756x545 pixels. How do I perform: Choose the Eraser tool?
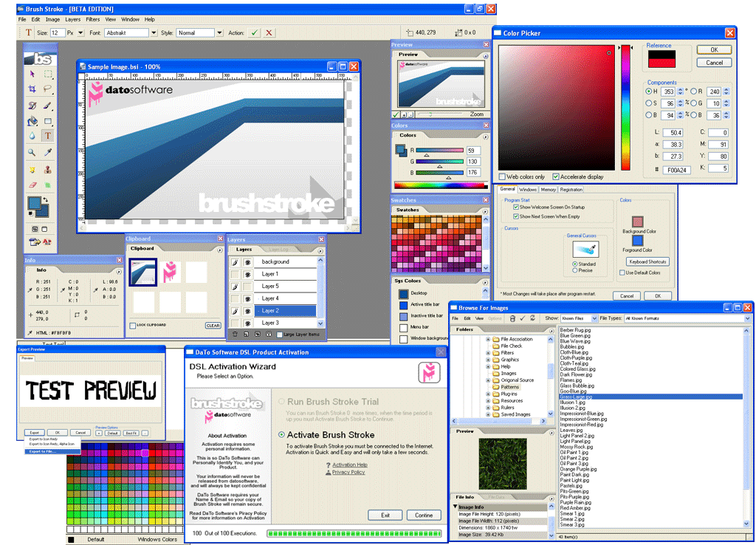[32, 185]
